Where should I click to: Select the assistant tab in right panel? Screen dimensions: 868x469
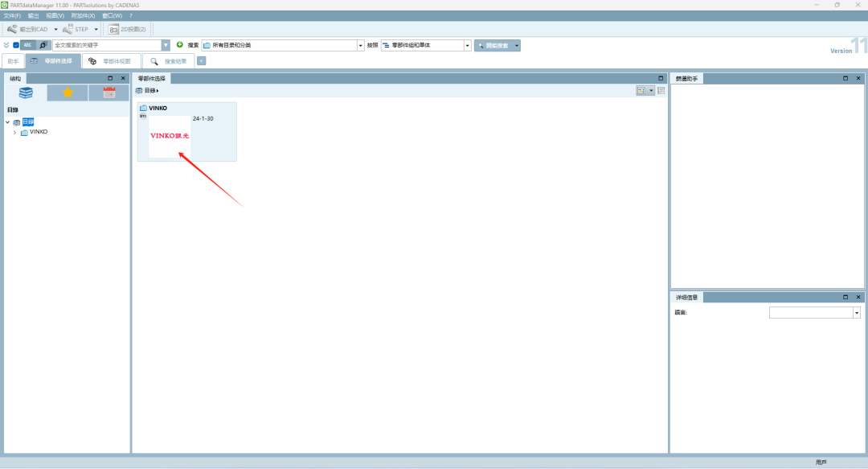(x=686, y=79)
